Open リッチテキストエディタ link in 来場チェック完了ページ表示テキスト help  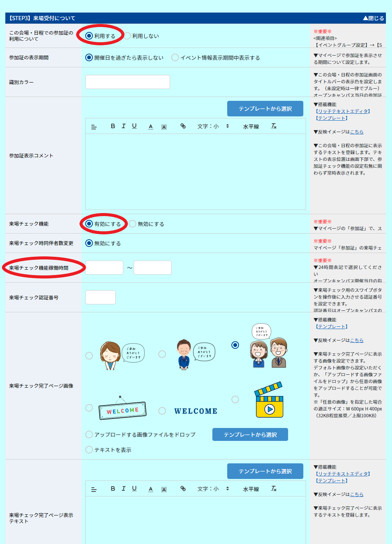[343, 474]
